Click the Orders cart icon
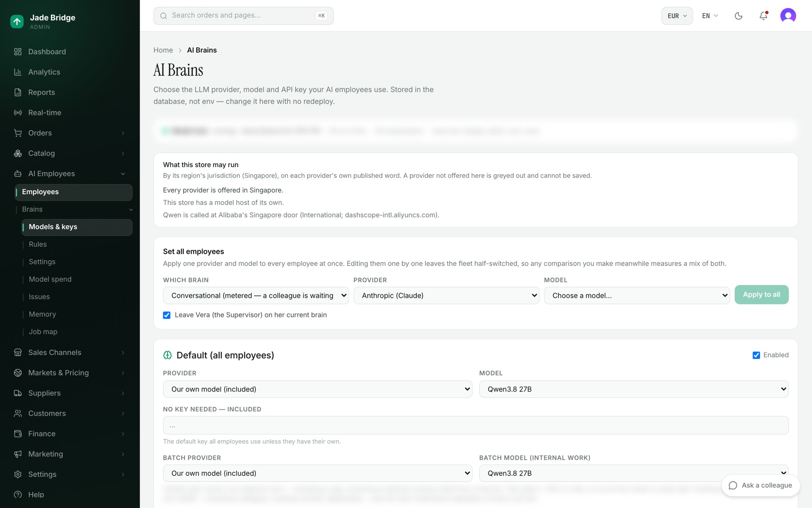The height and width of the screenshot is (508, 812). [18, 133]
